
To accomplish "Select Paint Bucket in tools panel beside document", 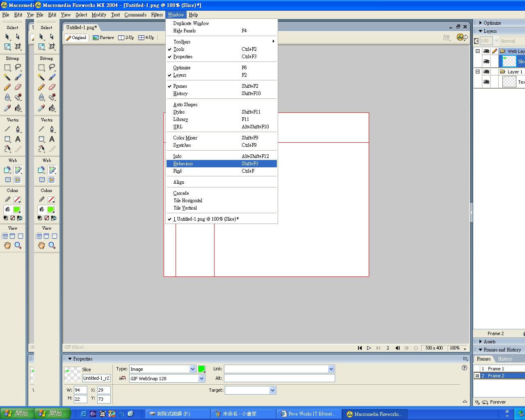I will pyautogui.click(x=52, y=108).
